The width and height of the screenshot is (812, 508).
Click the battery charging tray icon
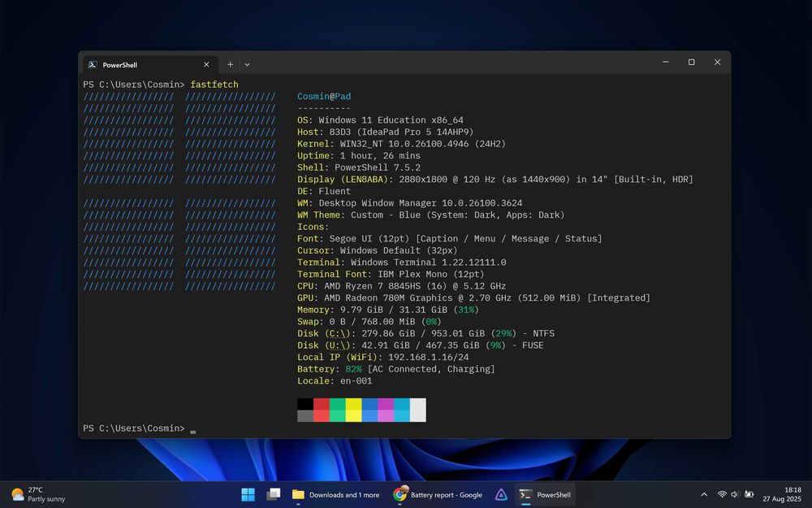click(749, 494)
